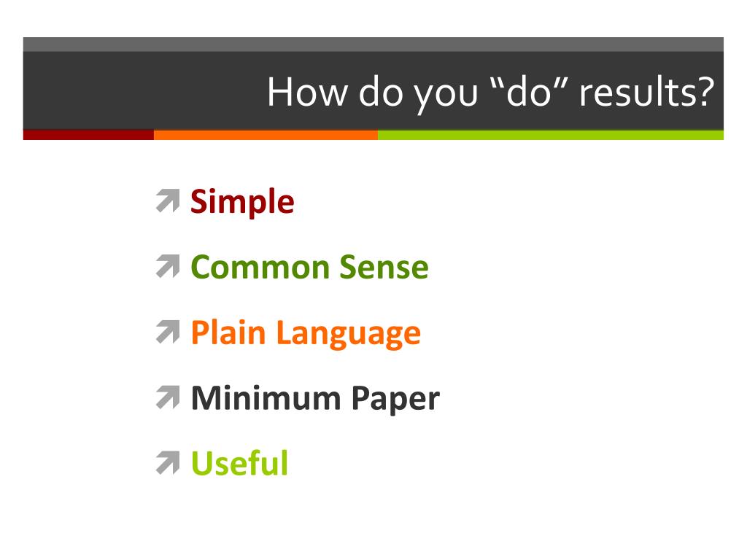The width and height of the screenshot is (747, 560).
Task: Click the lime green segment of accent bar
Action: point(551,135)
